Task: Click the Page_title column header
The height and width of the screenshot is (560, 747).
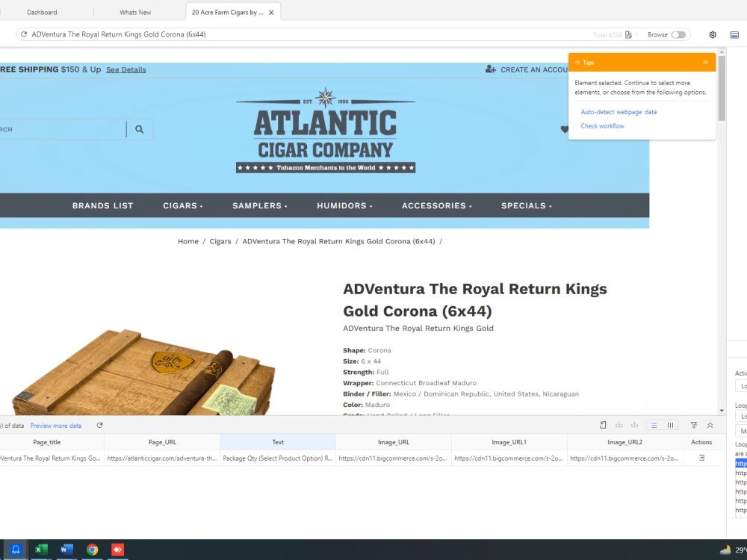Action: pyautogui.click(x=46, y=442)
